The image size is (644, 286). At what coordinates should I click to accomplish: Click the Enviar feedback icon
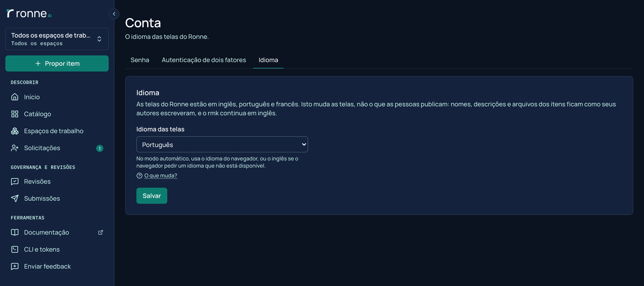(x=15, y=266)
